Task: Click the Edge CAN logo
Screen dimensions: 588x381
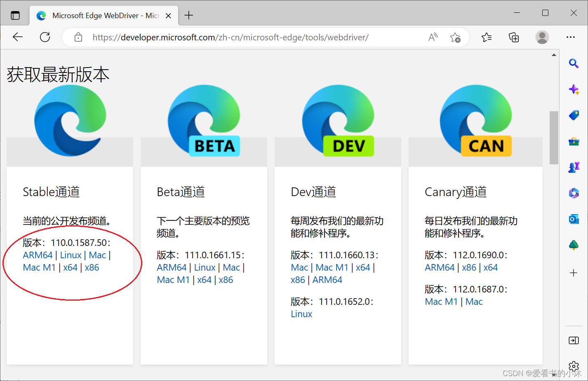Action: 476,120
